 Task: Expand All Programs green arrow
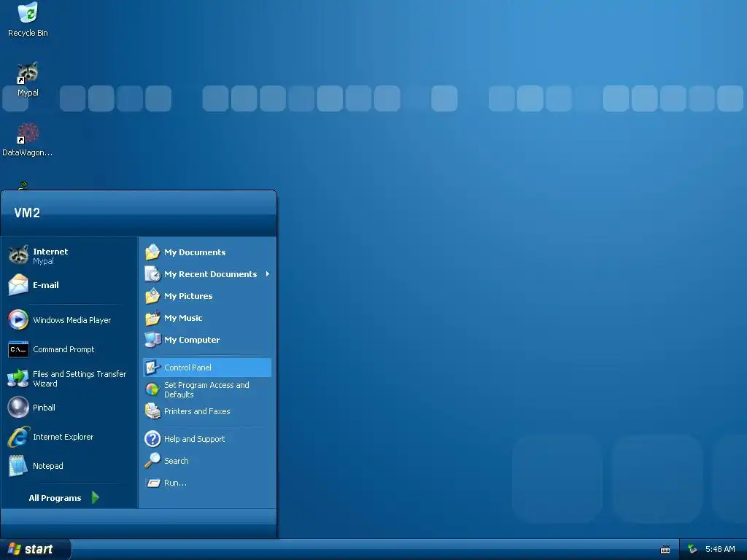tap(96, 497)
